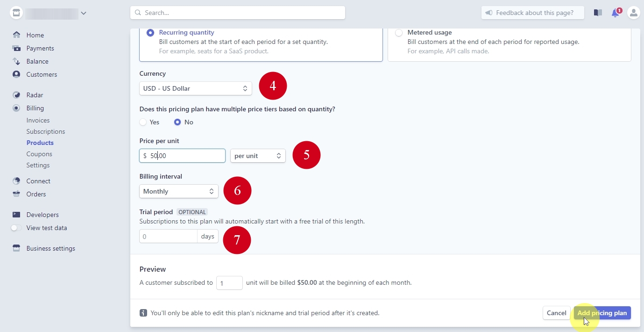Click the user profile avatar icon
The width and height of the screenshot is (644, 332).
pyautogui.click(x=633, y=13)
